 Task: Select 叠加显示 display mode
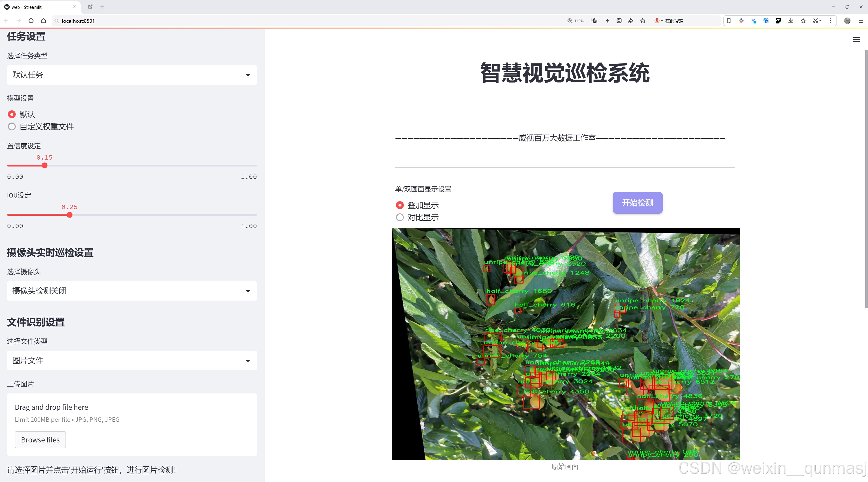pos(400,205)
